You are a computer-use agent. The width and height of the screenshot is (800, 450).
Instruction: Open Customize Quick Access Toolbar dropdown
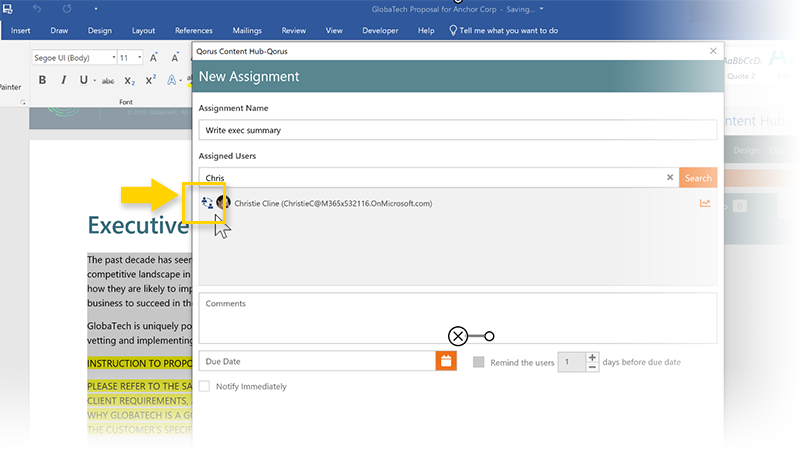(x=96, y=9)
